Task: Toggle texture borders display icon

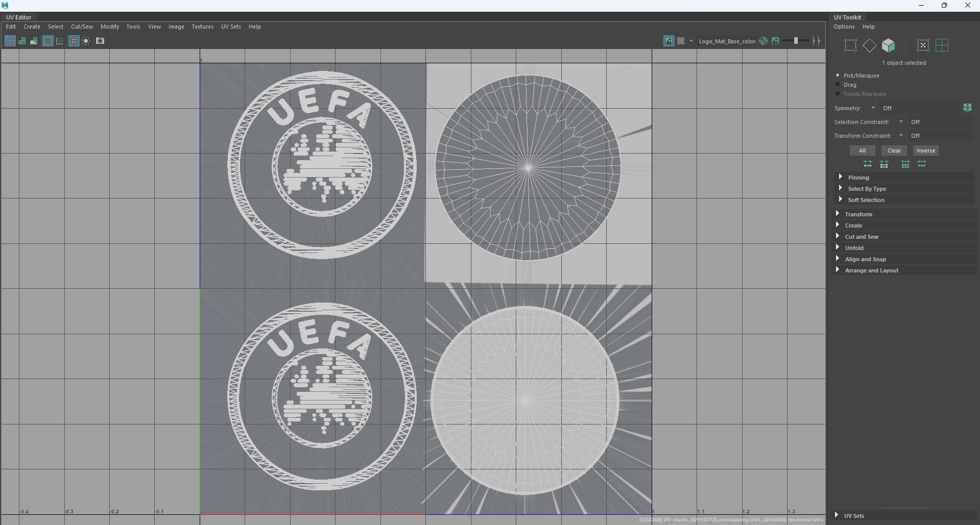Action: pyautogui.click(x=48, y=41)
